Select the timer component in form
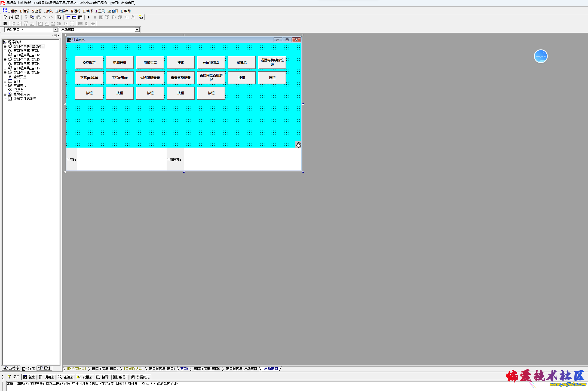 tap(298, 145)
